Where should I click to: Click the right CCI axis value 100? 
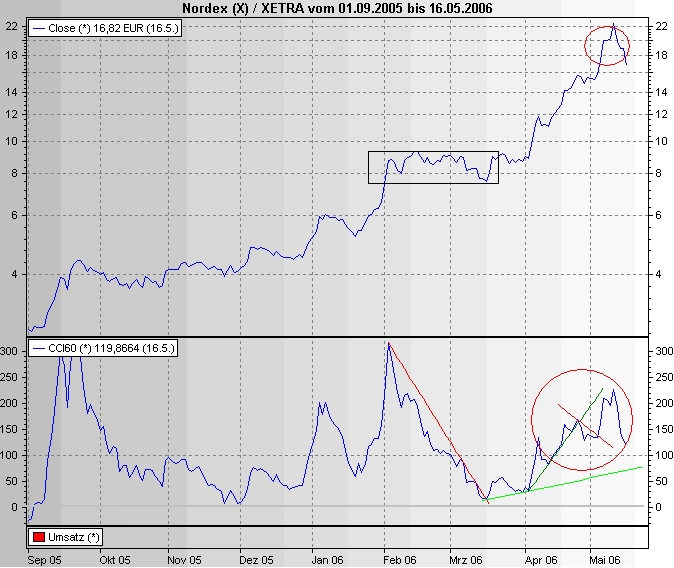pos(664,455)
